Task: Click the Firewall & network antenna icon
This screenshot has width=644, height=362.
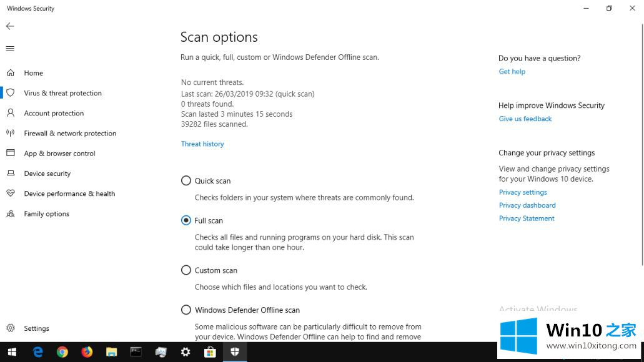Action: [11, 133]
